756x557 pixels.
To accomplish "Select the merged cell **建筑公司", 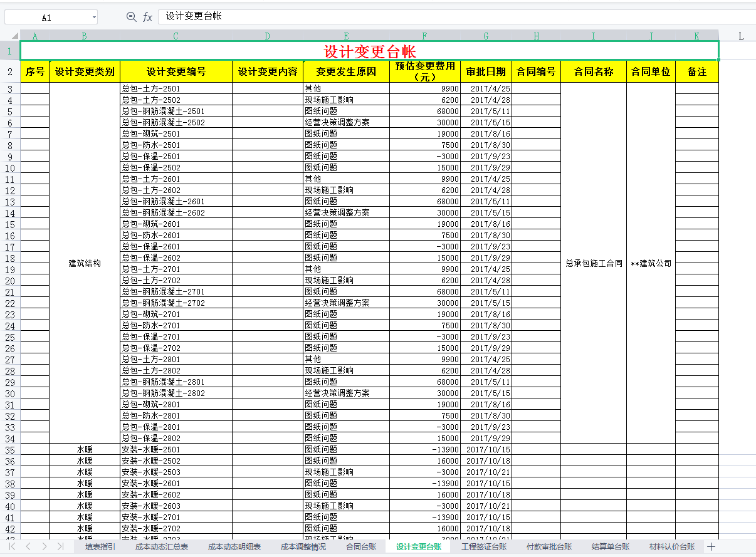I will [651, 263].
